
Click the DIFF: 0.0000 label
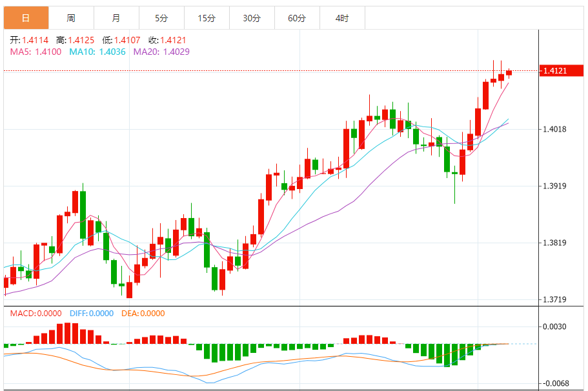pos(91,314)
